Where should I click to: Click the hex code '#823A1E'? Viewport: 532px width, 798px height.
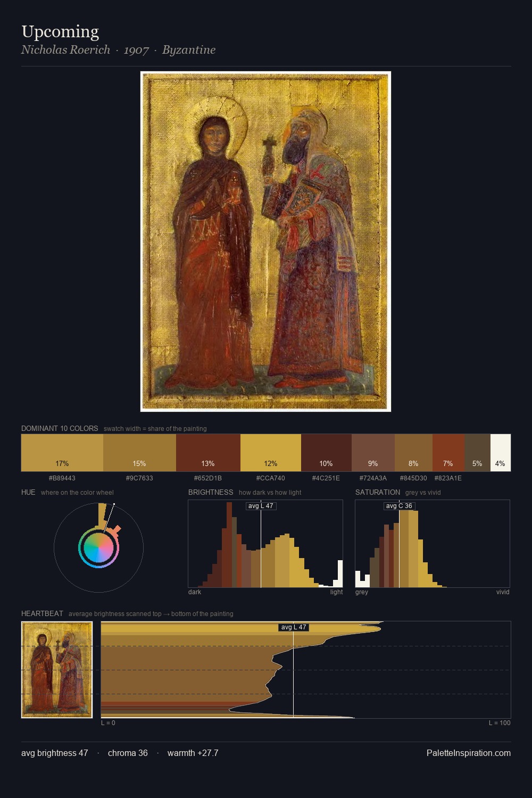[x=448, y=478]
